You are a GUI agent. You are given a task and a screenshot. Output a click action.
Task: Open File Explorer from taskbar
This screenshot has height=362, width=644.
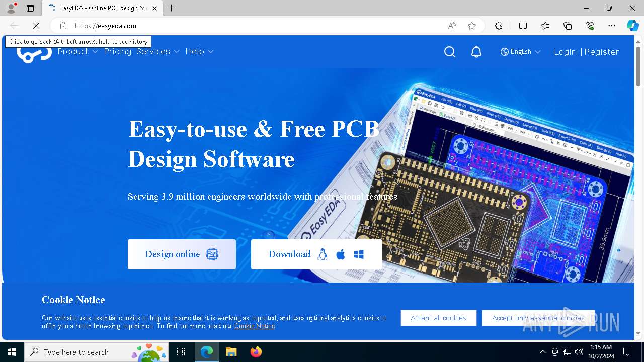[231, 352]
